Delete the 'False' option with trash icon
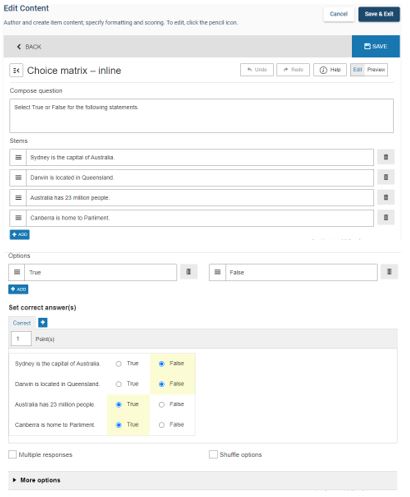Screen dimensions: 410x497 389,272
